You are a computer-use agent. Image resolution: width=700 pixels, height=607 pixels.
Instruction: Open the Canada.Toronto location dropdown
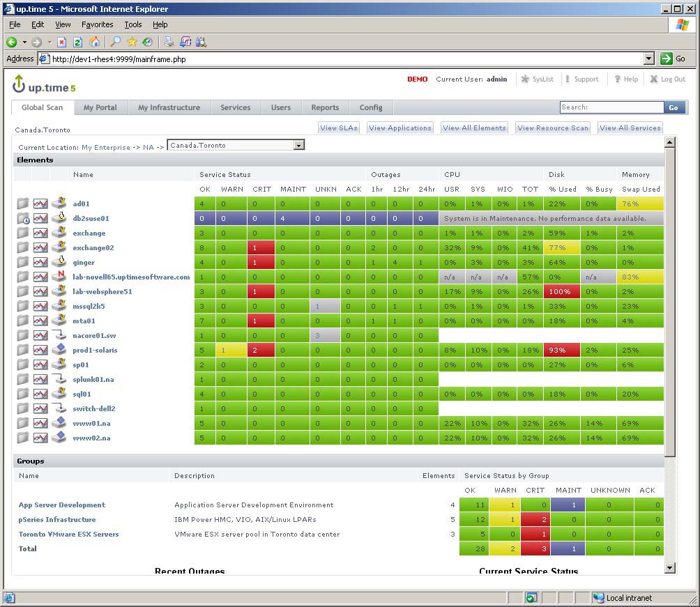click(x=236, y=145)
